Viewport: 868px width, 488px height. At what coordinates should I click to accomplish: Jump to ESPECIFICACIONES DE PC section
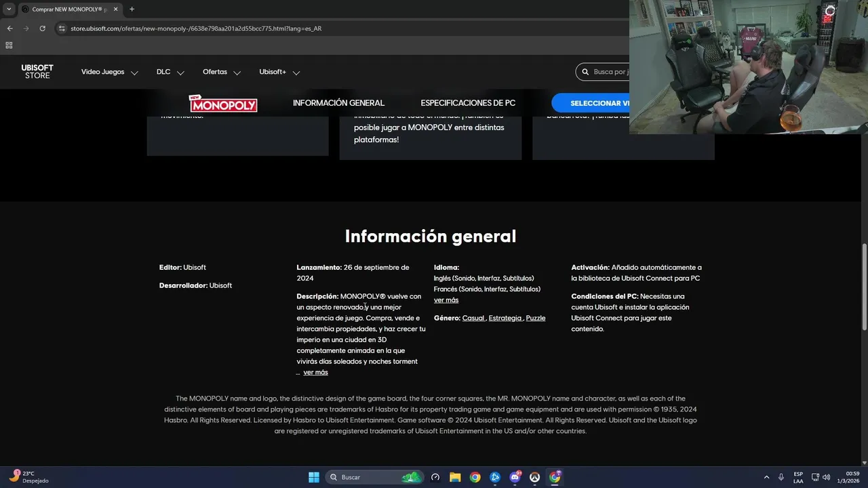(468, 103)
